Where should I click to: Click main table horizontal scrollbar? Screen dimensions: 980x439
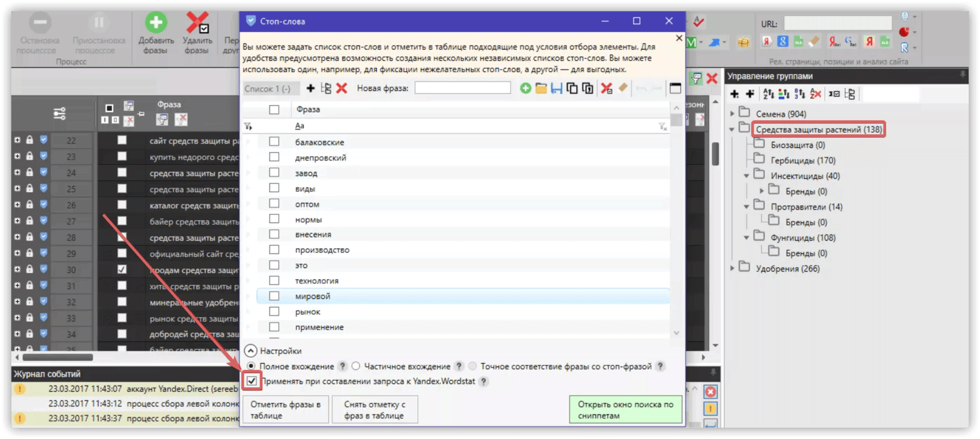point(58,357)
